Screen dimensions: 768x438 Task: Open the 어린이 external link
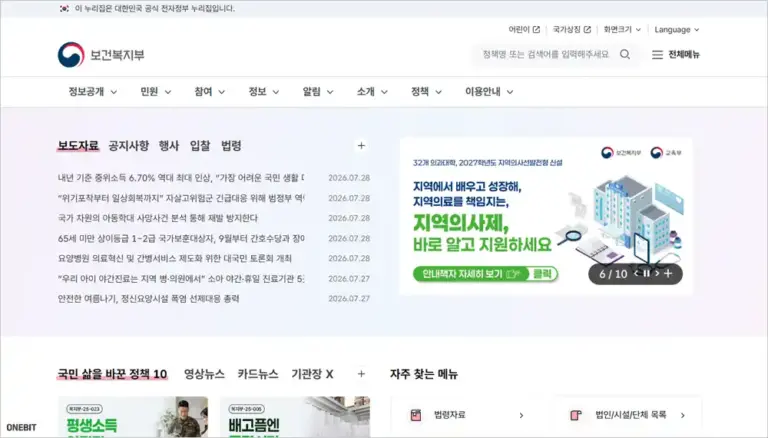(524, 29)
